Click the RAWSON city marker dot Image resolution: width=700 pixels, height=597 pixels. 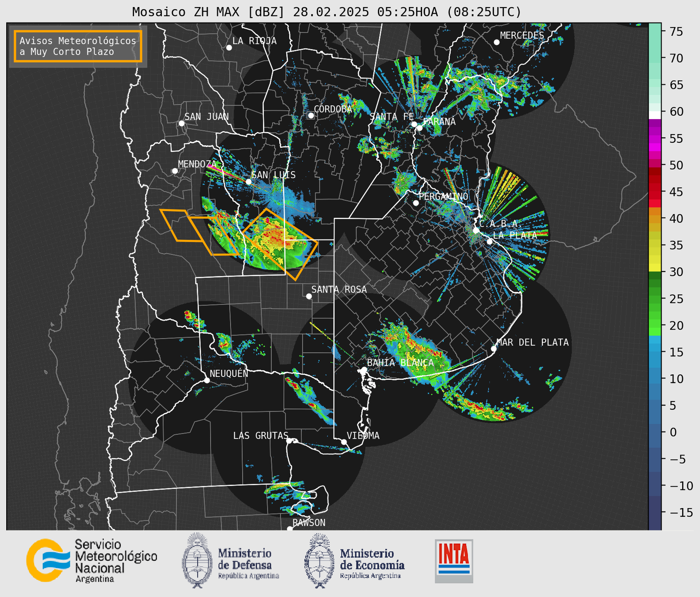tap(290, 528)
